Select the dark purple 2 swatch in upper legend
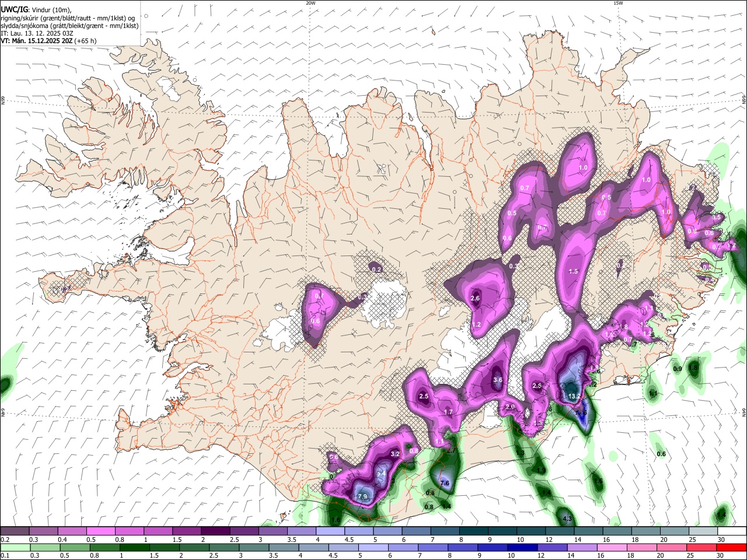747x560 pixels. click(x=215, y=531)
